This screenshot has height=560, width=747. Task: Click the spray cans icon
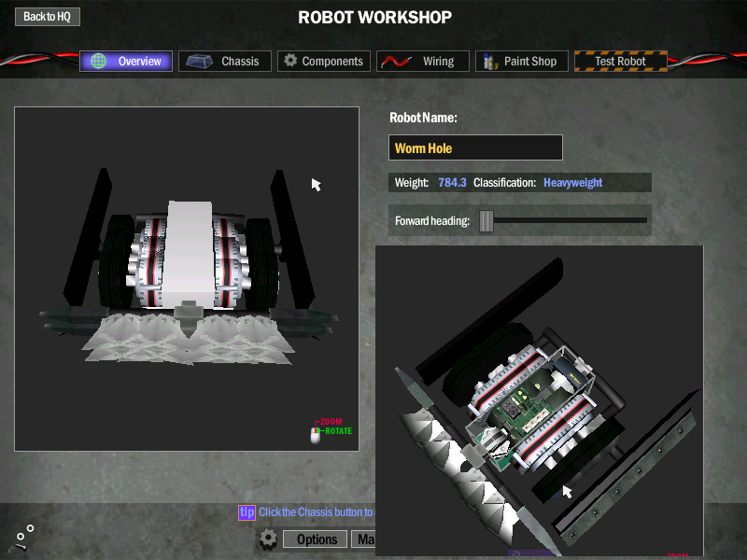(x=490, y=62)
